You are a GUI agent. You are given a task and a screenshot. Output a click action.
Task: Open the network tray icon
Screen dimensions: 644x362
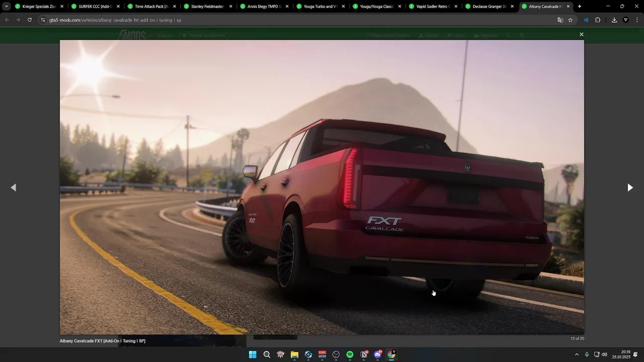click(597, 354)
